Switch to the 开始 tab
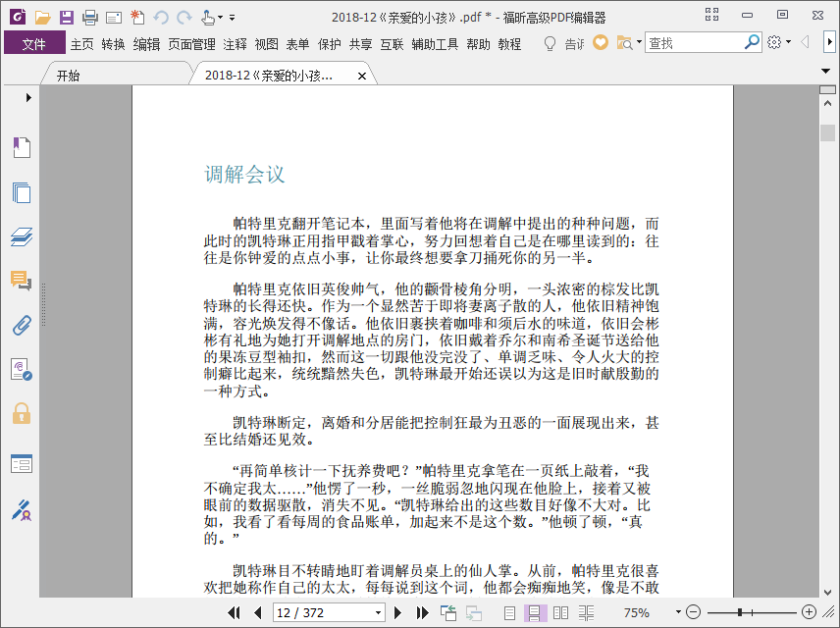Screen dimensions: 840x628 tap(68, 76)
